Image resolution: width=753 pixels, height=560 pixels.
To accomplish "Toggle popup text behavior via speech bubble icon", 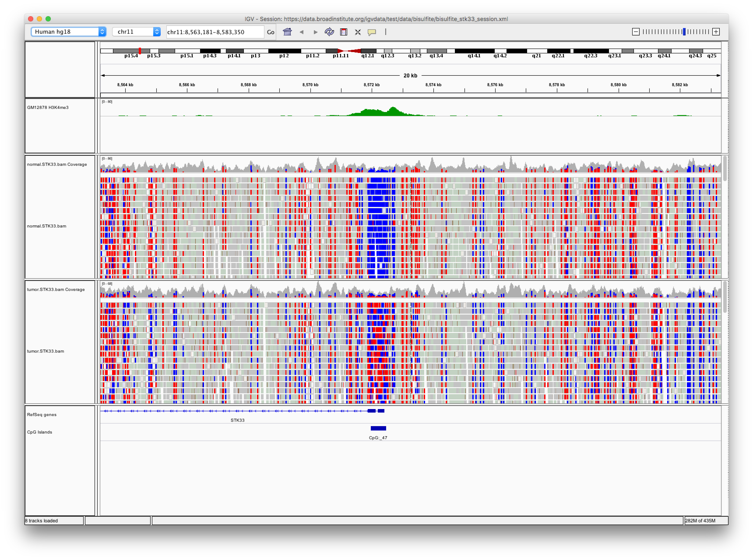I will click(372, 31).
